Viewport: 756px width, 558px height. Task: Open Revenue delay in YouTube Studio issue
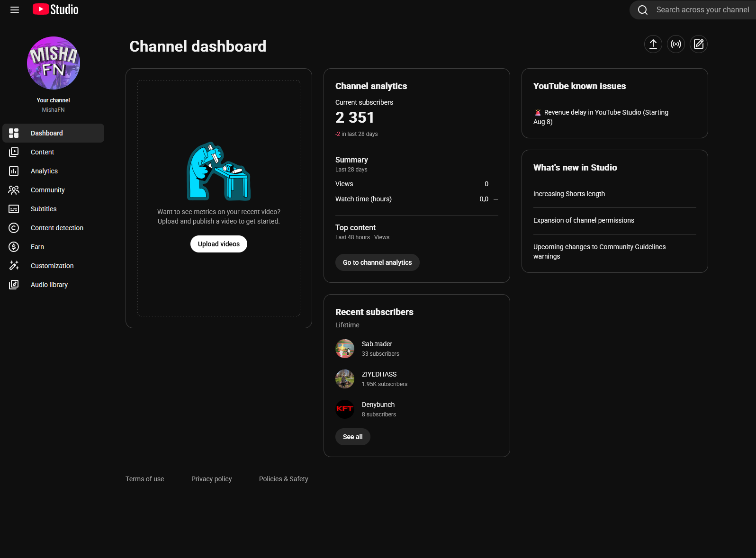601,117
